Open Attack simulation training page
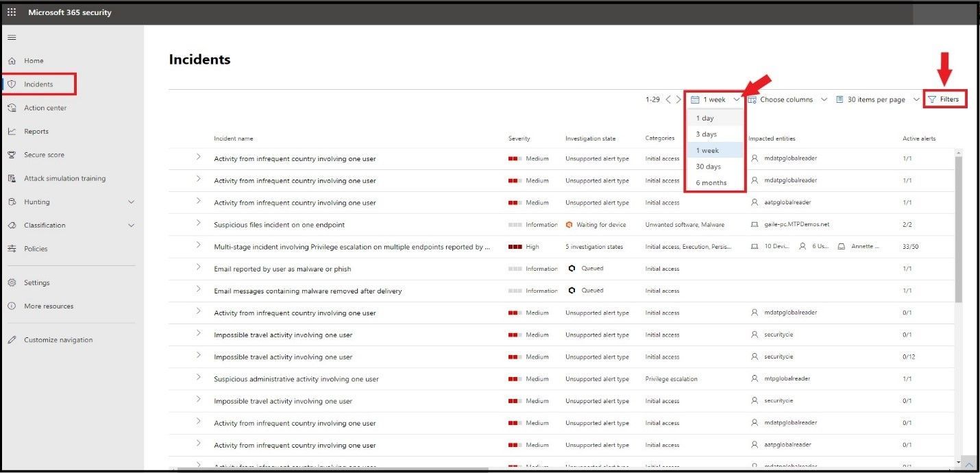Viewport: 980px width, 473px height. [65, 178]
